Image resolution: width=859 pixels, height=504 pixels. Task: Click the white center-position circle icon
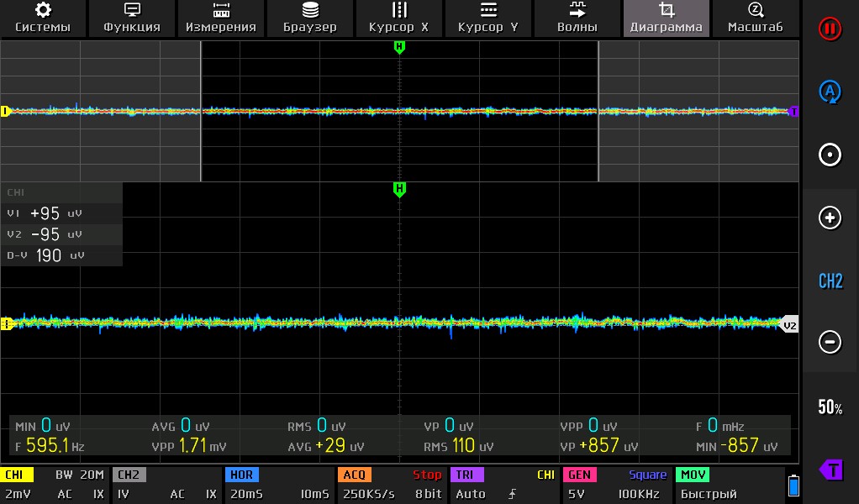[830, 155]
